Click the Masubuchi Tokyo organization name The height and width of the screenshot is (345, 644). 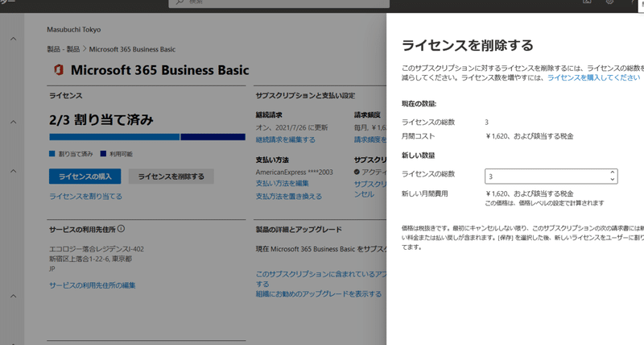coord(74,30)
